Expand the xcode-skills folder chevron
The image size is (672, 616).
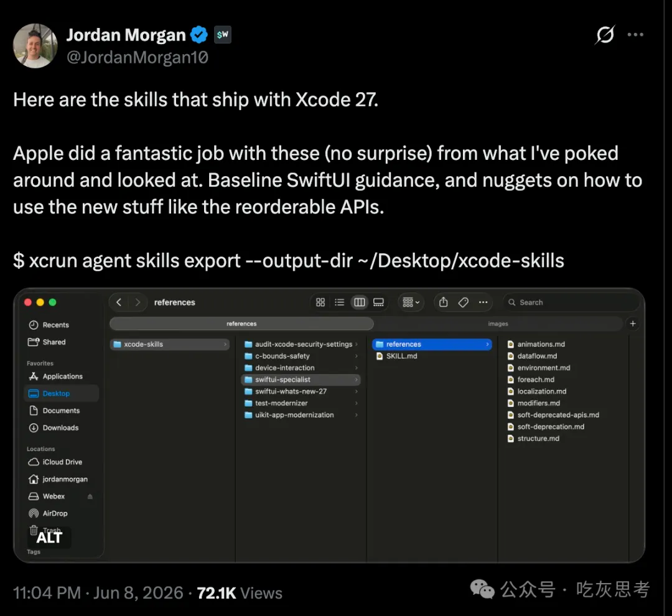[225, 344]
